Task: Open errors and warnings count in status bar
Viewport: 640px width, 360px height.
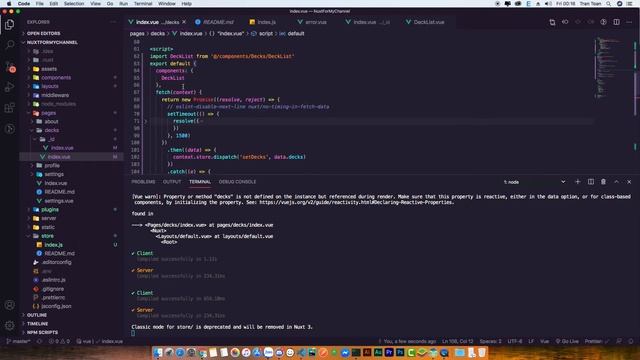Action: point(59,341)
